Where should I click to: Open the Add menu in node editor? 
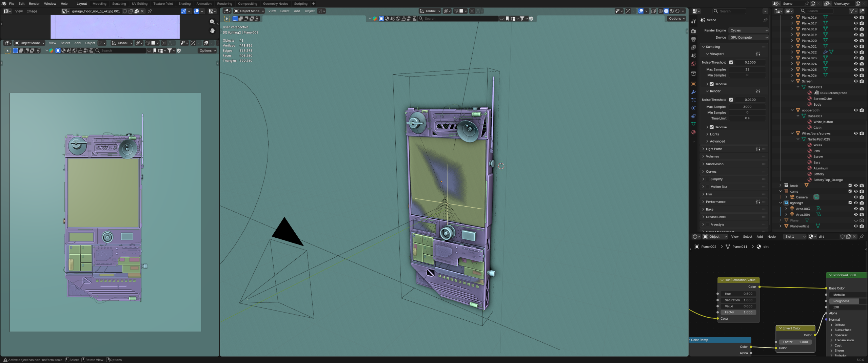coord(760,237)
